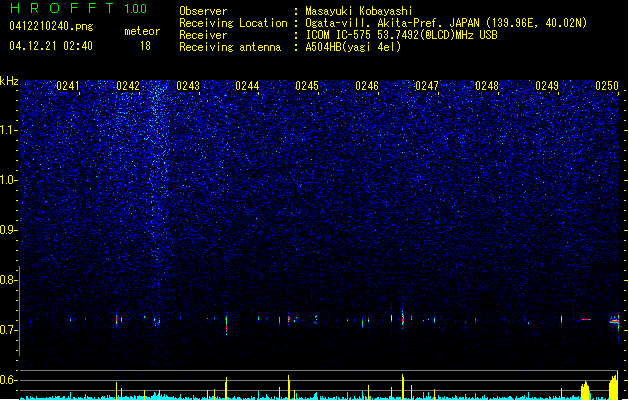Click the Observer label
The width and height of the screenshot is (629, 400).
point(203,11)
